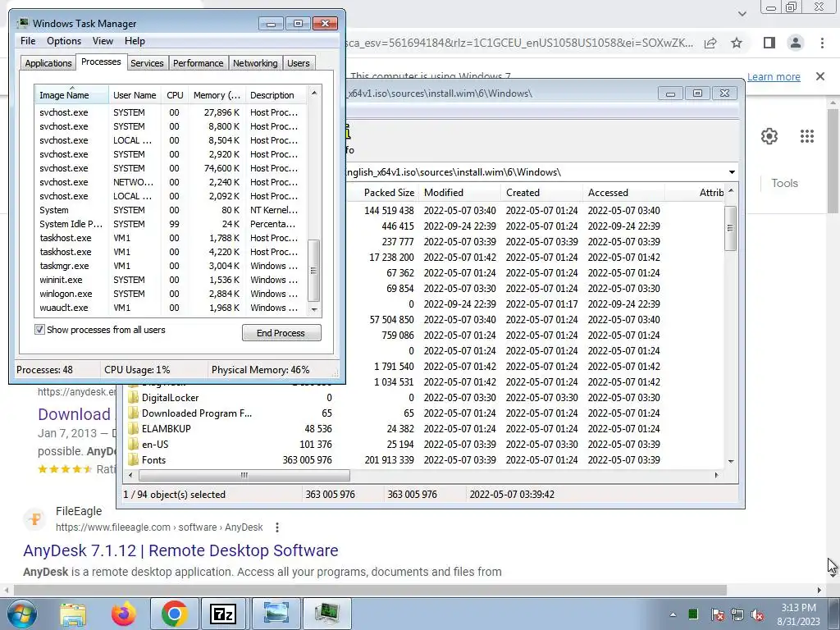
Task: Open 7-Zip taskbar button
Action: coord(223,614)
